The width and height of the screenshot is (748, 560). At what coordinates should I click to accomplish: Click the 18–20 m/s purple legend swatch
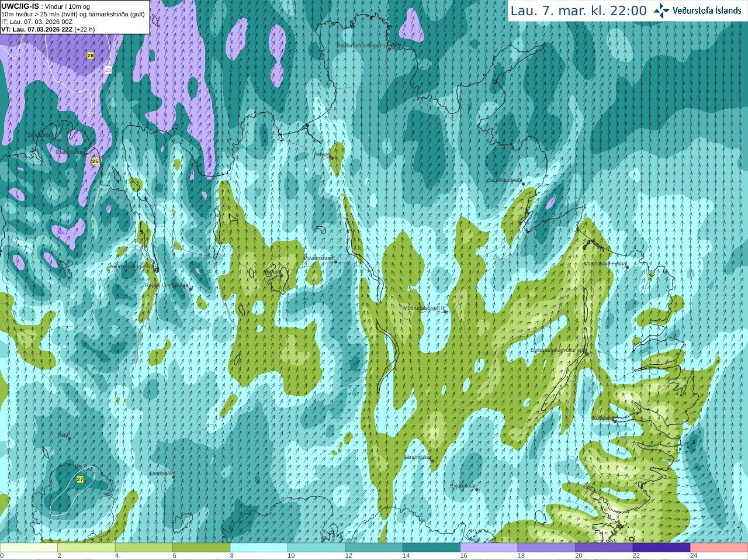point(546,548)
